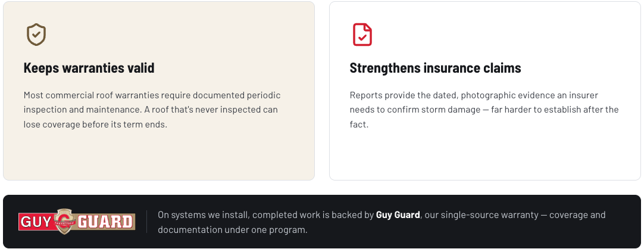
Task: Click the commercial roof warranties paragraph
Action: coord(152,110)
